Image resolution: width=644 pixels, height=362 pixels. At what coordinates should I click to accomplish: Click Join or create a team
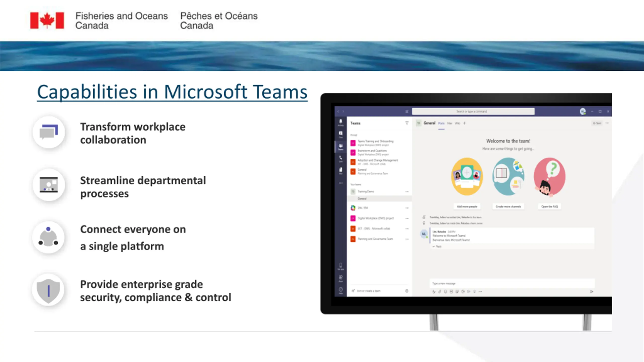click(x=367, y=291)
